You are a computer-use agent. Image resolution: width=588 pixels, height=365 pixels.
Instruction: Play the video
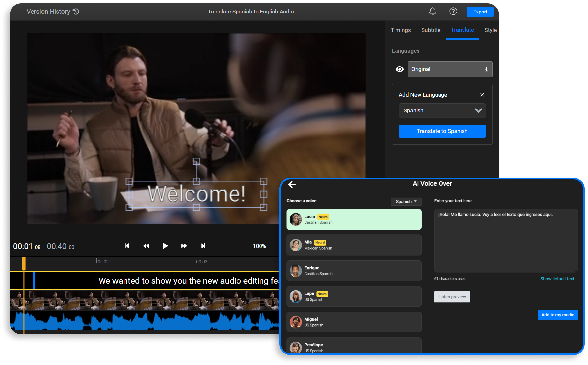pyautogui.click(x=165, y=246)
